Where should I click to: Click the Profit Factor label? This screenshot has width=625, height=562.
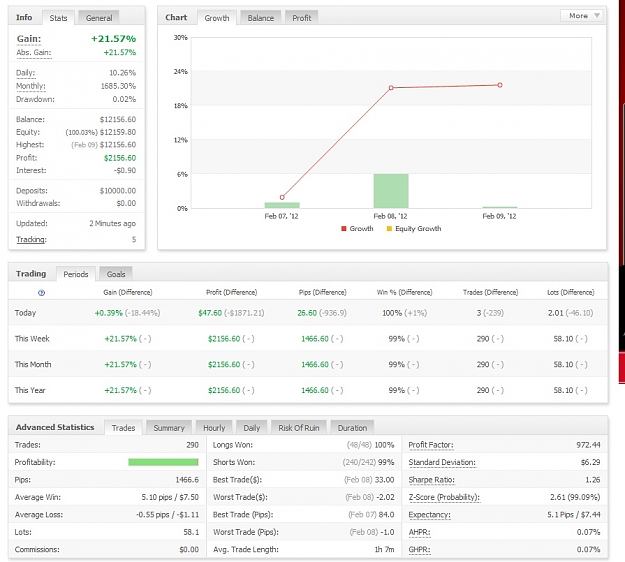[431, 445]
